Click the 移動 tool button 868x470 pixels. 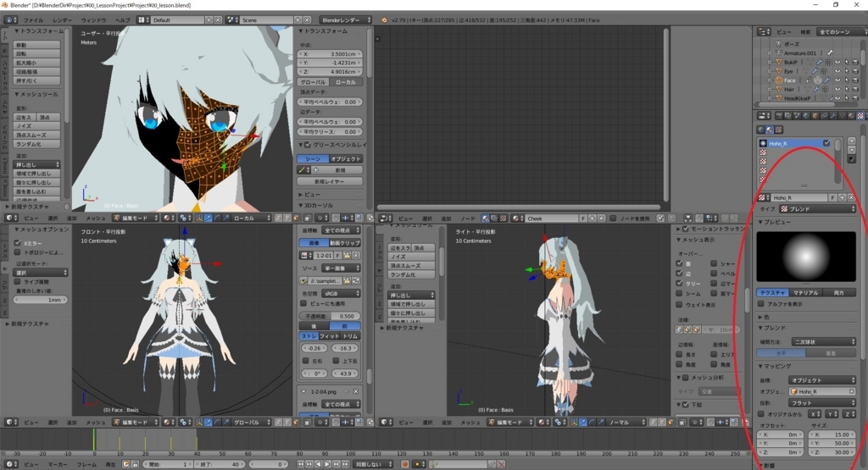[36, 45]
